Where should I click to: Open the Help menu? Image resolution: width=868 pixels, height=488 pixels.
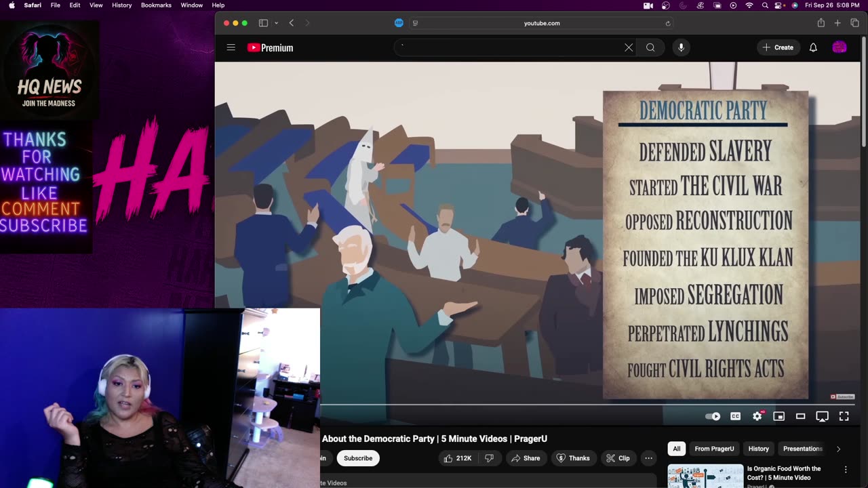(218, 5)
